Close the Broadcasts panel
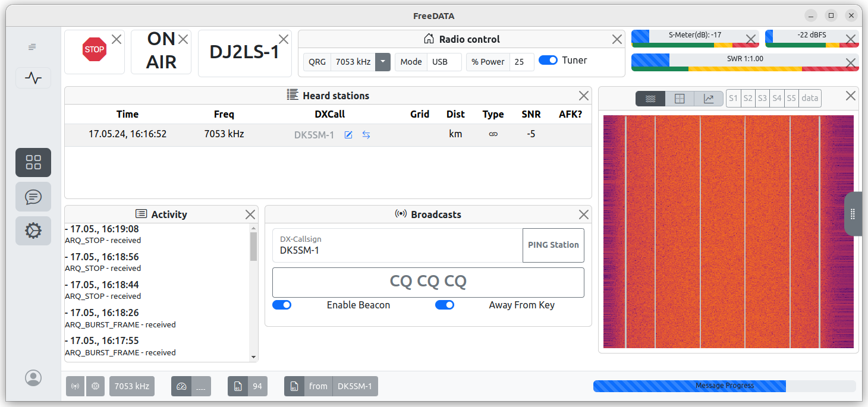 [584, 214]
